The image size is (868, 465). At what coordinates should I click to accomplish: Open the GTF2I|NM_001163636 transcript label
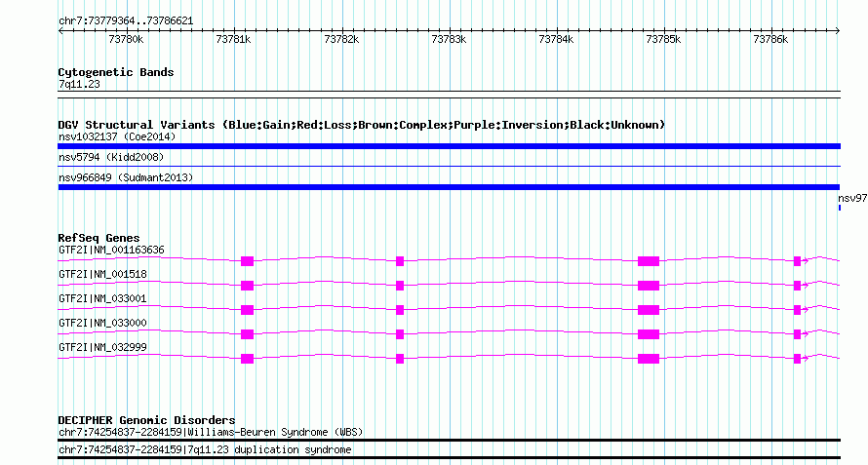click(111, 251)
